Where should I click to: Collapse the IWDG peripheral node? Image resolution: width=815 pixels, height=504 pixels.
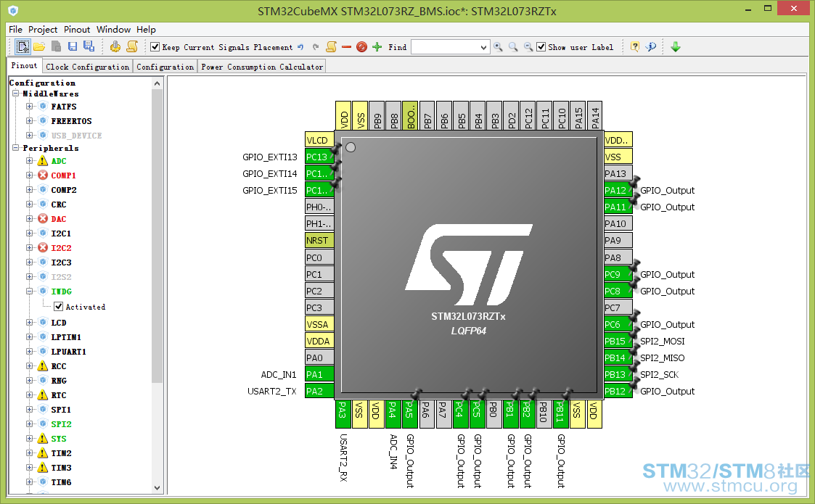click(30, 291)
